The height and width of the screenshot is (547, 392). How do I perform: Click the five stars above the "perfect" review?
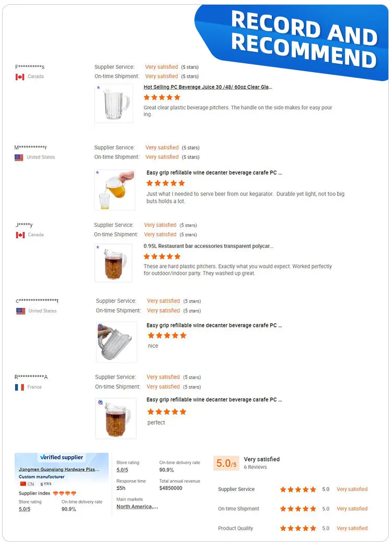(166, 412)
